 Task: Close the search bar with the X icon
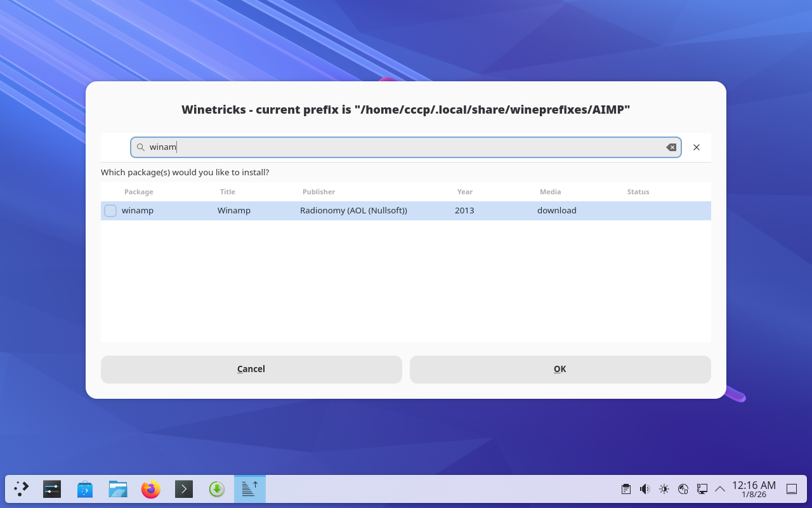[697, 147]
